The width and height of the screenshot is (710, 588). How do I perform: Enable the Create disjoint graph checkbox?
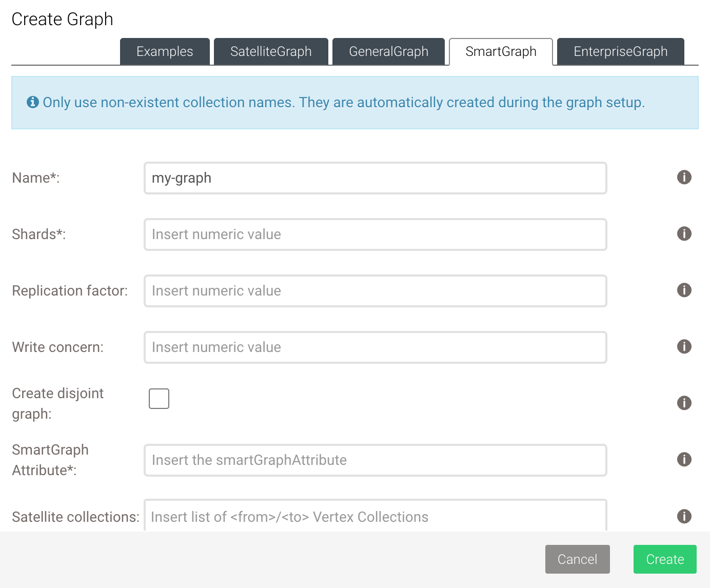point(159,399)
